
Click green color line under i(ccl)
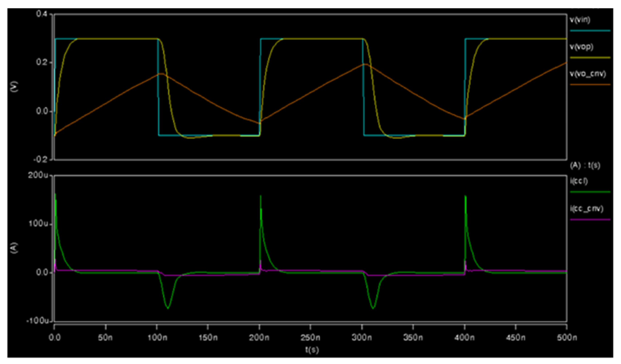coord(590,192)
